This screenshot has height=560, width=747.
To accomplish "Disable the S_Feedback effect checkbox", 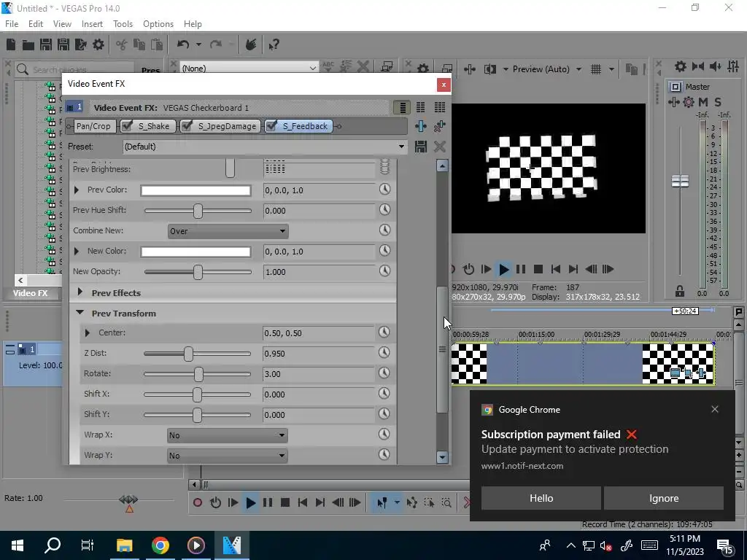I will click(x=271, y=125).
